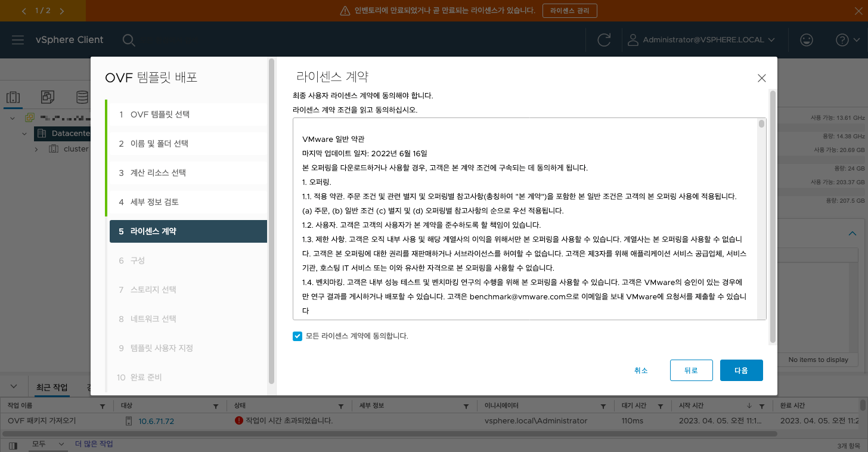
Task: Click the 110ms wait time cell
Action: [x=632, y=421]
